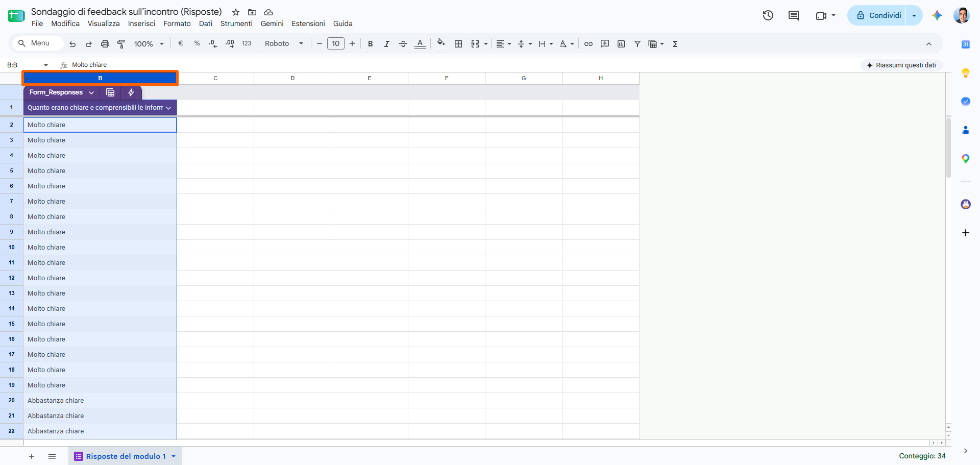The width and height of the screenshot is (980, 465).
Task: Open horizontal align dropdown
Action: point(503,44)
